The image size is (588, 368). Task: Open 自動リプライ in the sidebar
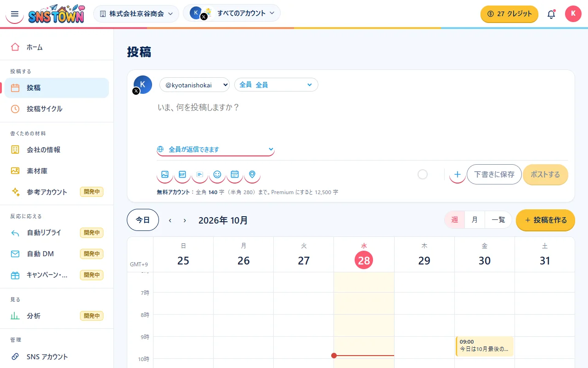coord(57,233)
